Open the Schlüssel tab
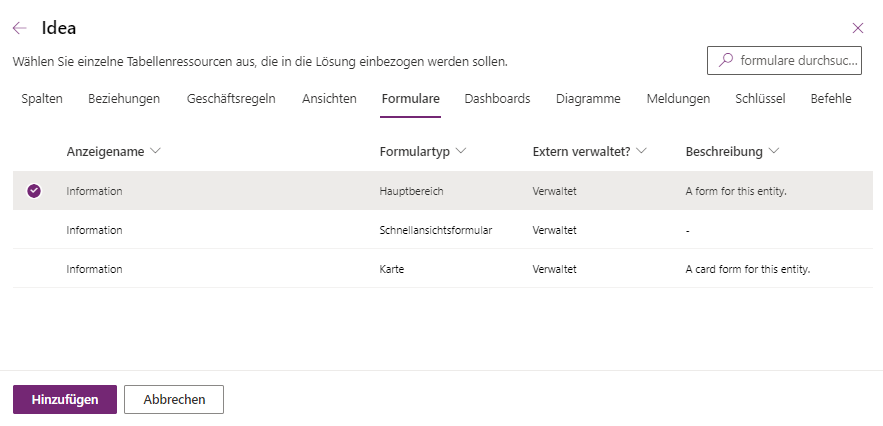 coord(760,99)
